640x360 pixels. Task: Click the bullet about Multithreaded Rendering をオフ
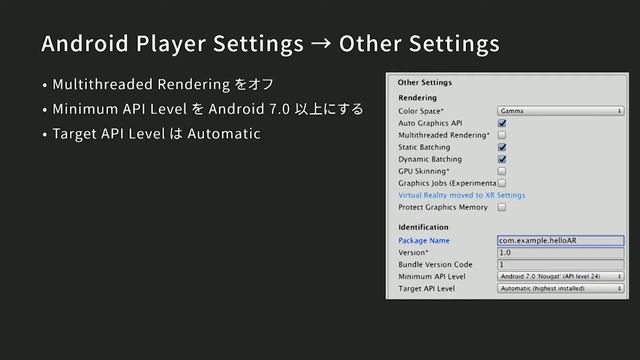158,84
